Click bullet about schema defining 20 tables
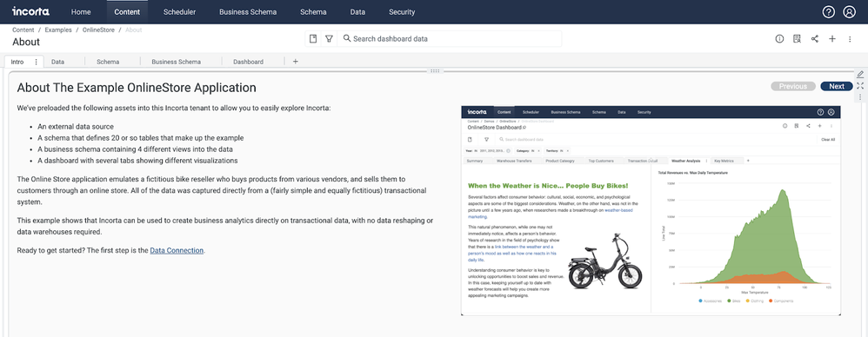Screen dimensions: 868x337 pos(141,137)
